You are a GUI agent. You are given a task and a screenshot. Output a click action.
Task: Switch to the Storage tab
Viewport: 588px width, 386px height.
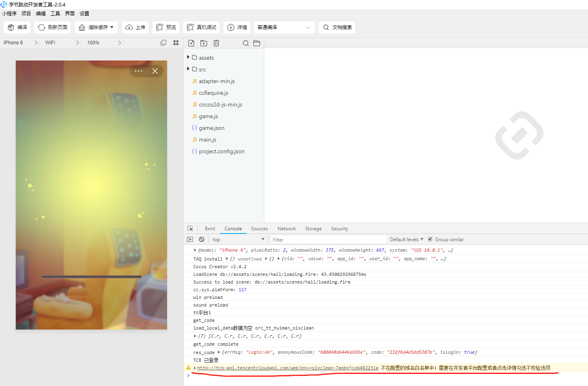(x=314, y=229)
